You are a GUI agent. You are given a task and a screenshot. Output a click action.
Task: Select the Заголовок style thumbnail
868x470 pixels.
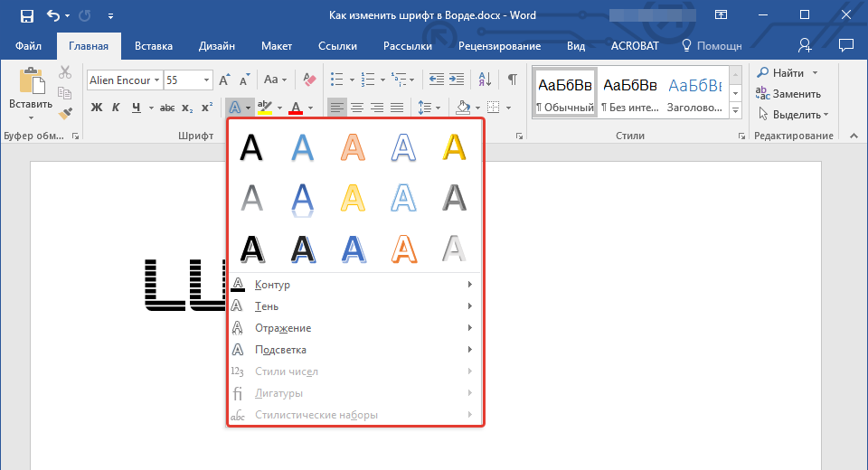coord(694,93)
